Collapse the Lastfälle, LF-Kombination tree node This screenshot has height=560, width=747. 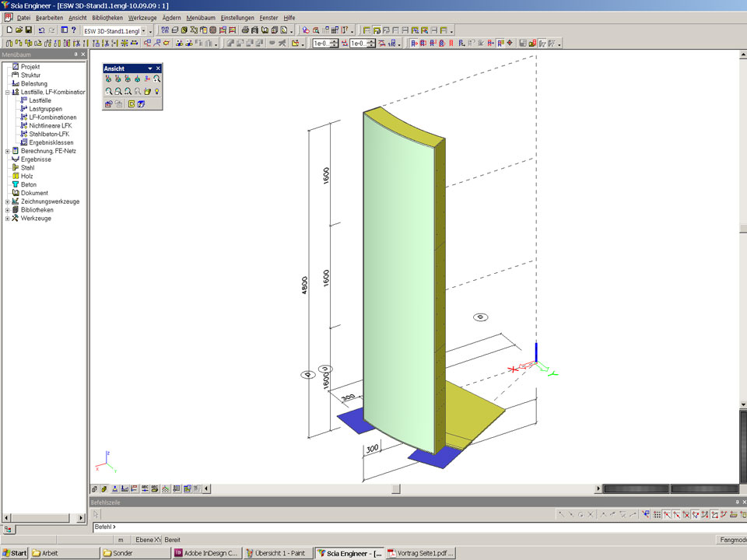pos(7,92)
